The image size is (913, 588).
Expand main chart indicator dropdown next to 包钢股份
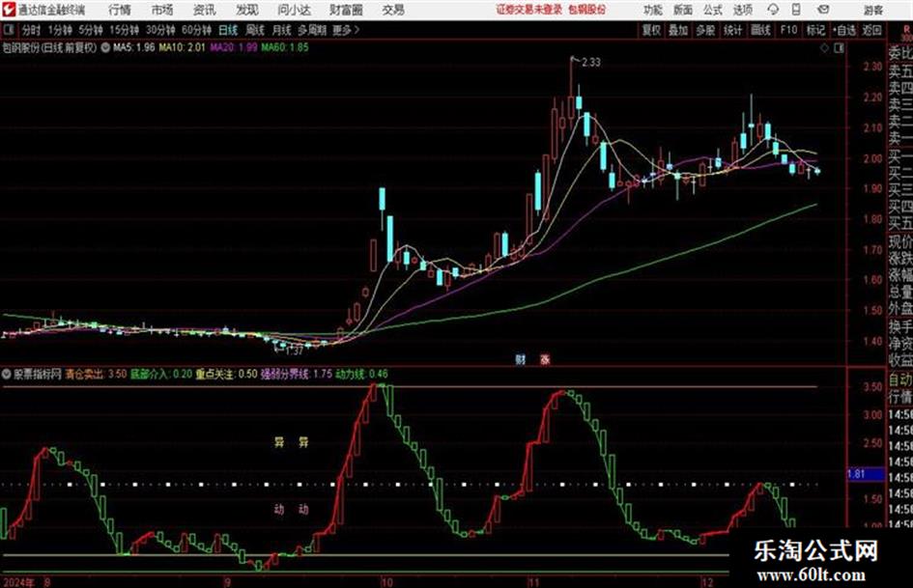pyautogui.click(x=105, y=48)
